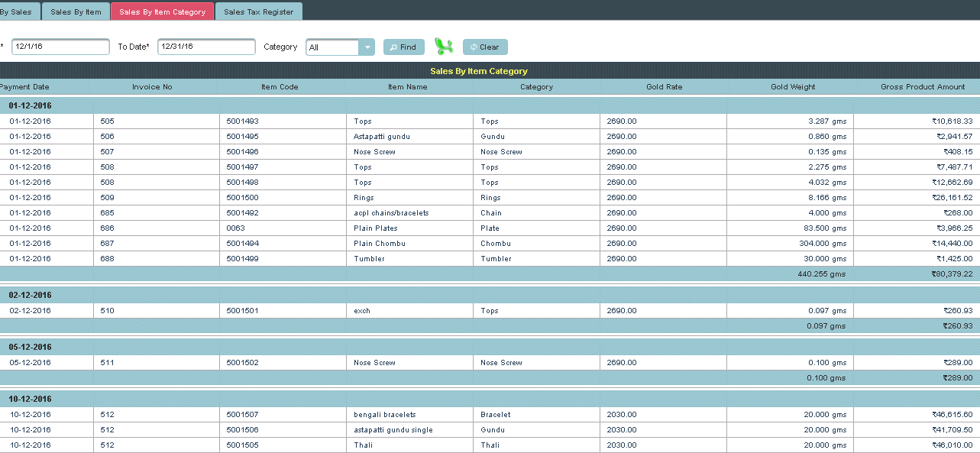
Task: Focus the from-date field showing 12/1/16
Action: (x=60, y=47)
